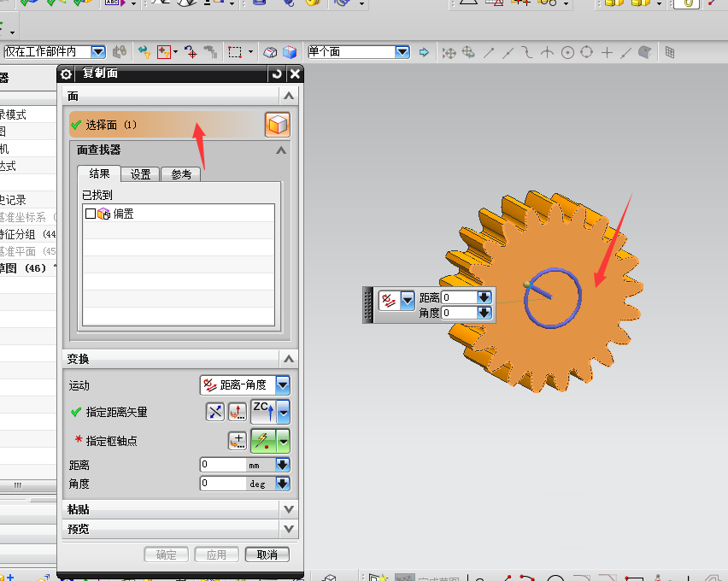Click the blue cube highlight faces icon

pos(290,52)
